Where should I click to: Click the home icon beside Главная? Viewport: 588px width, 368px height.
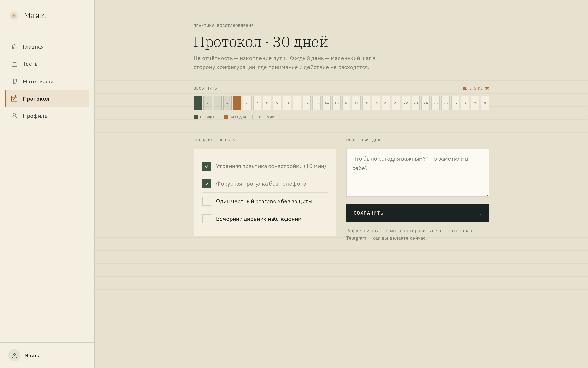pos(14,47)
